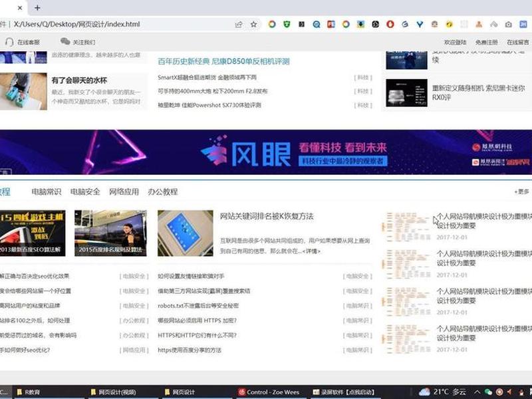Open the water cup article thumbnail

point(23,91)
